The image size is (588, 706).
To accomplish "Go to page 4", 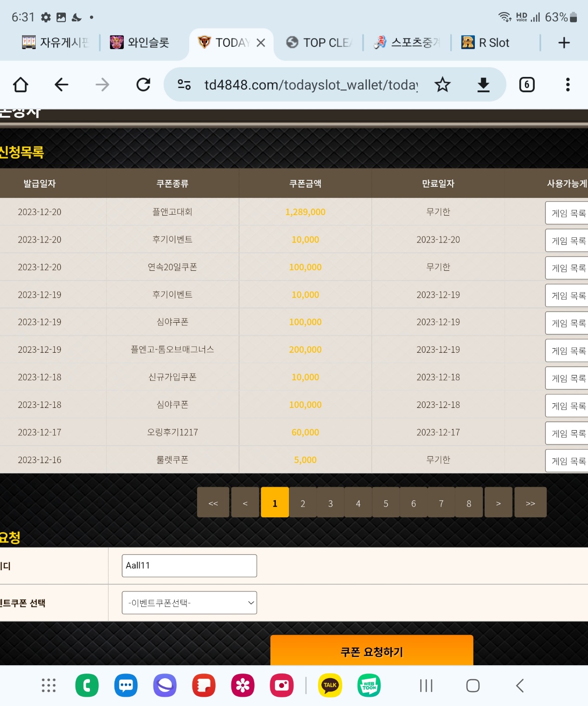I will [358, 502].
